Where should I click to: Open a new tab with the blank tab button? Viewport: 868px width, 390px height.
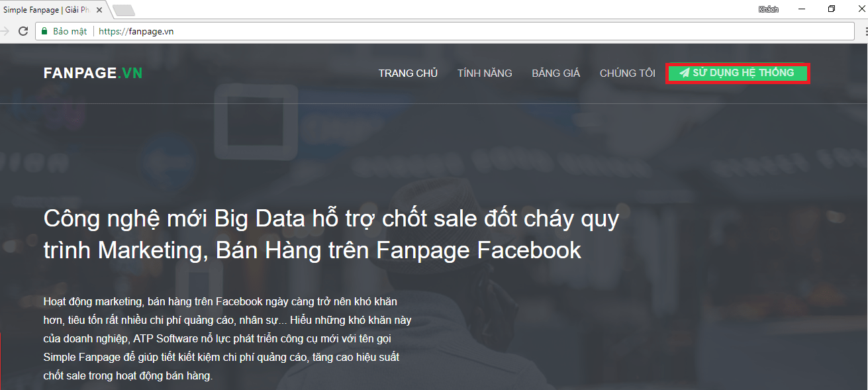click(124, 10)
